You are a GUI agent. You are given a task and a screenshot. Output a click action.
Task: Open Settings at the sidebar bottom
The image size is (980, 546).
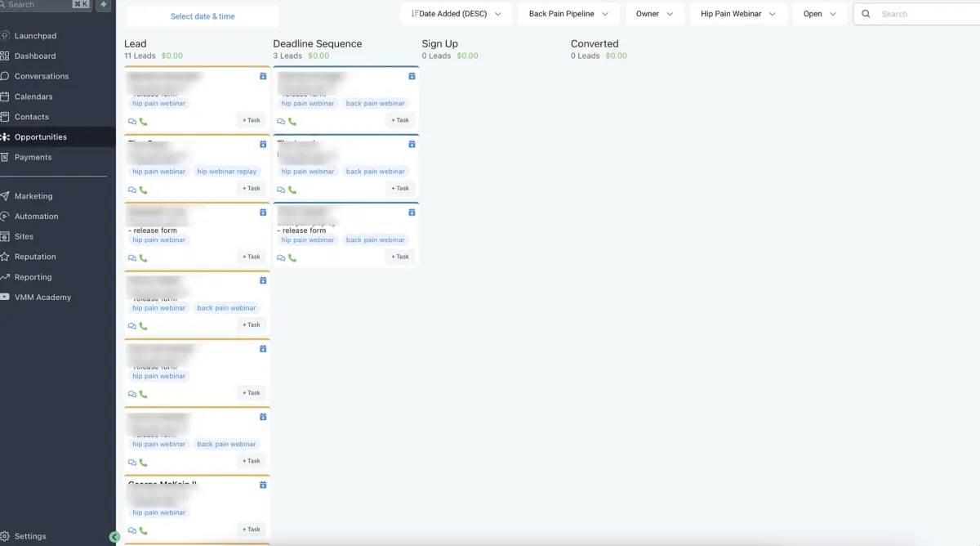pos(30,536)
